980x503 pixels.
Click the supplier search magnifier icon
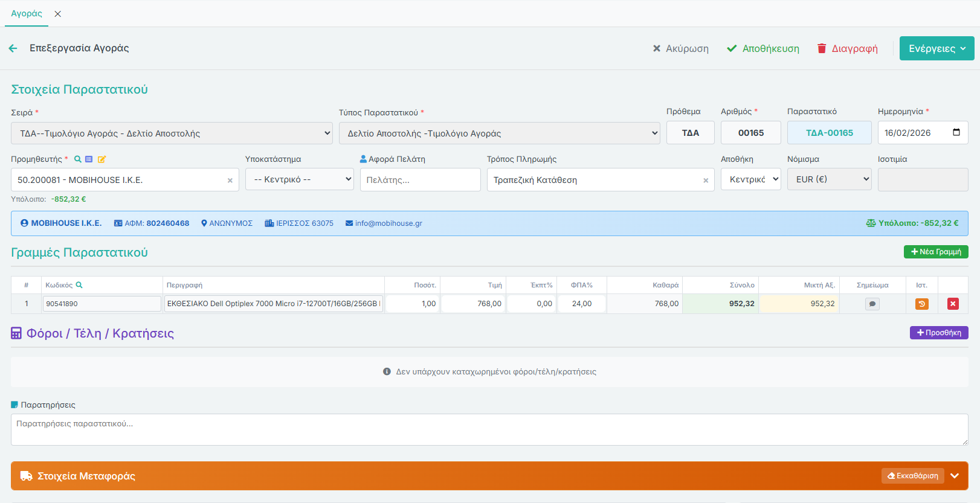click(x=77, y=159)
